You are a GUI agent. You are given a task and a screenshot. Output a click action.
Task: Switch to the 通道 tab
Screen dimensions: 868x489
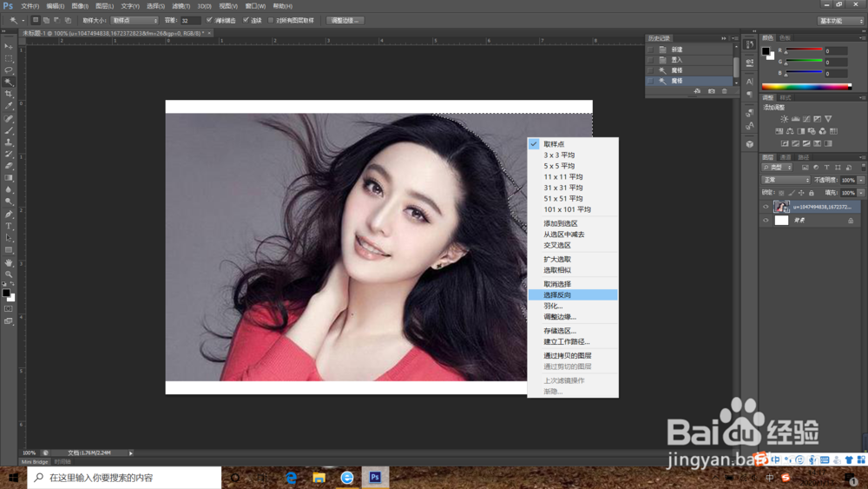pyautogui.click(x=786, y=157)
